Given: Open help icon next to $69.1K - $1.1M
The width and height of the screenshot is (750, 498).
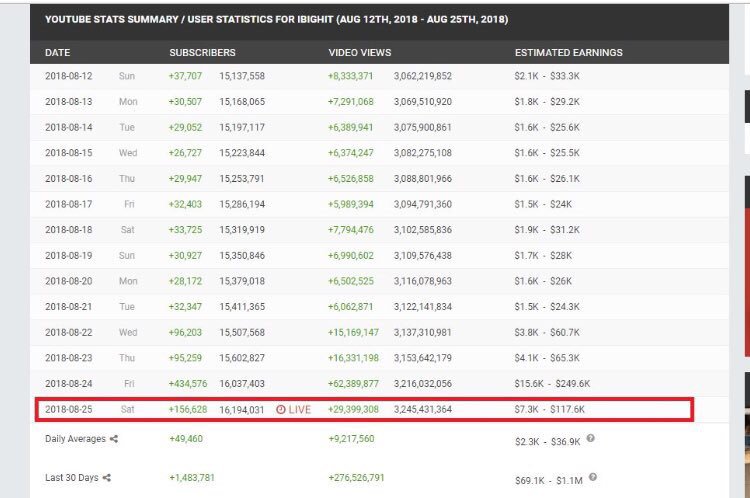Looking at the screenshot, I should (x=593, y=477).
